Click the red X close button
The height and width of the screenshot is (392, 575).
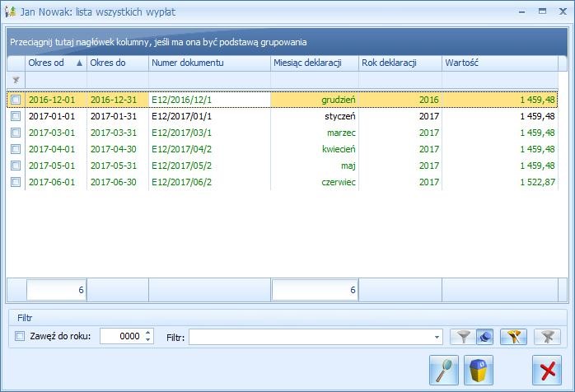click(x=545, y=371)
